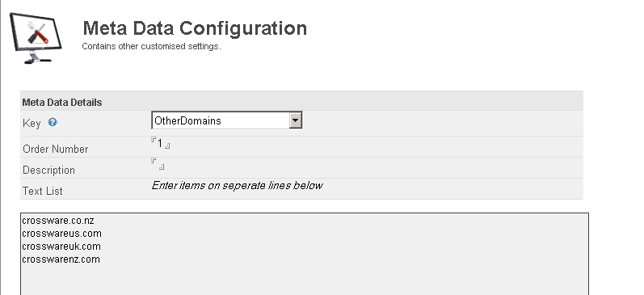The height and width of the screenshot is (295, 644).
Task: Click the crosswarenz.com entry
Action: (x=61, y=259)
